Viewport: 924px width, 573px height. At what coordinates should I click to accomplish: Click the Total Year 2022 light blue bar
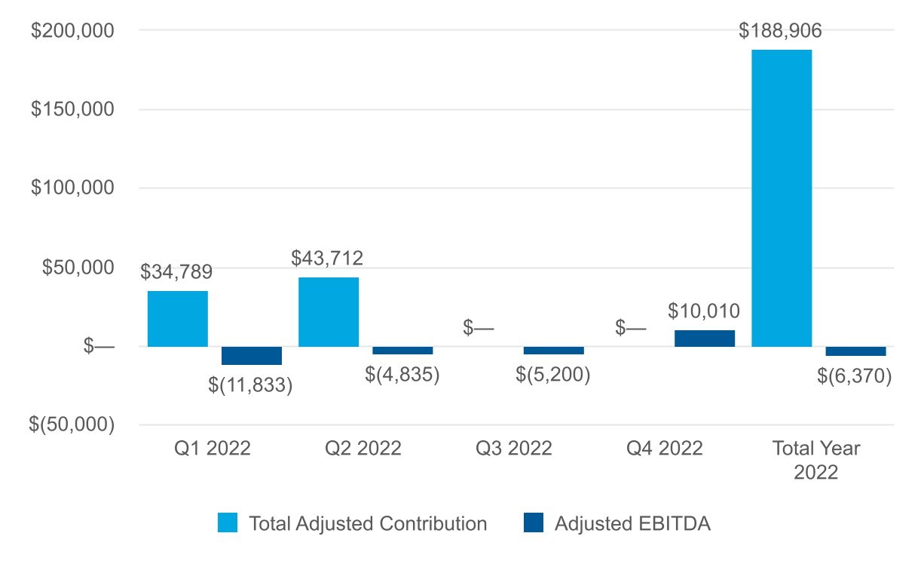(782, 198)
